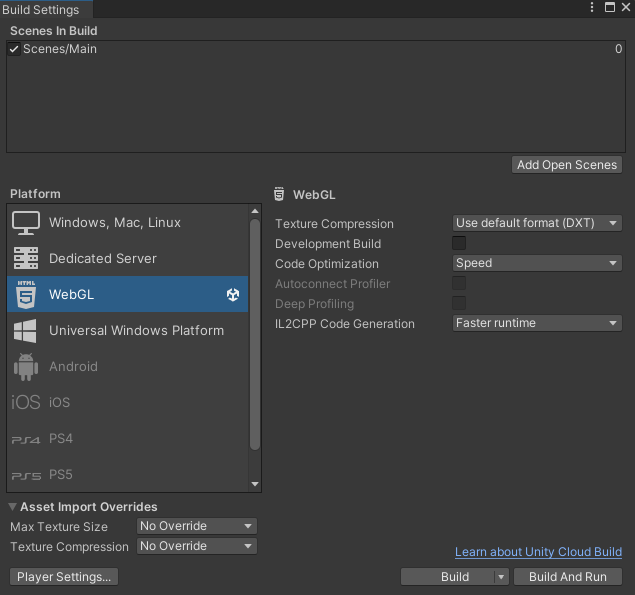Open the window's three-dot options menu
The width and height of the screenshot is (635, 595).
(590, 8)
